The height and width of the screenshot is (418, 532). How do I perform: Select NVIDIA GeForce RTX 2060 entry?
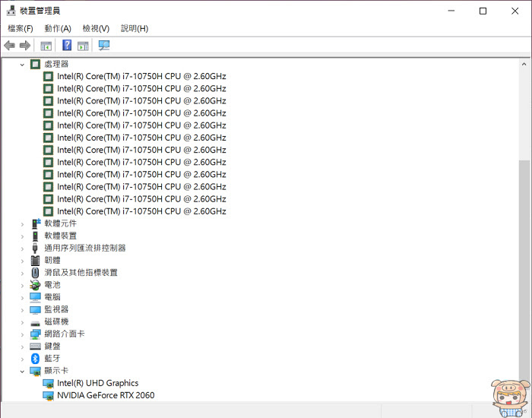click(106, 395)
